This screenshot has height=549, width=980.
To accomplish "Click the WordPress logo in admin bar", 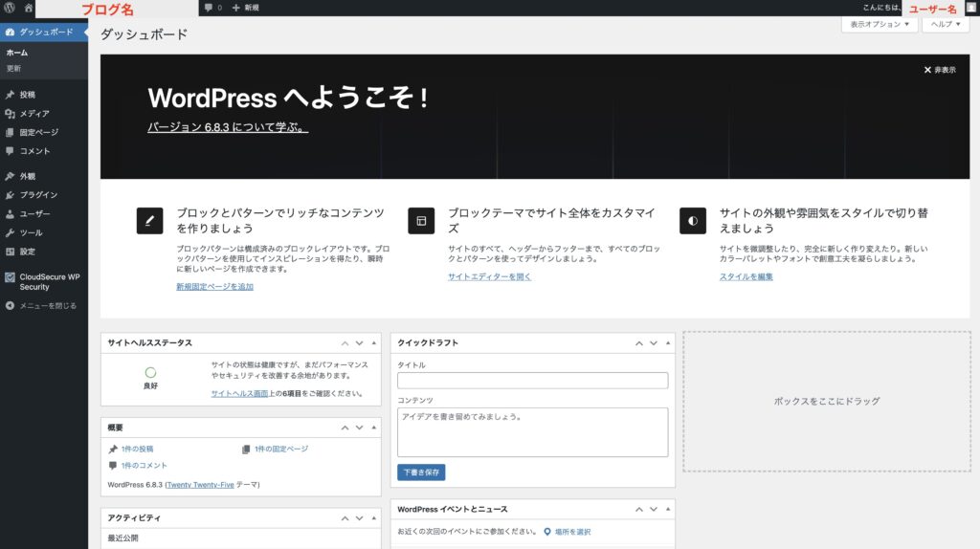I will tap(10, 8).
